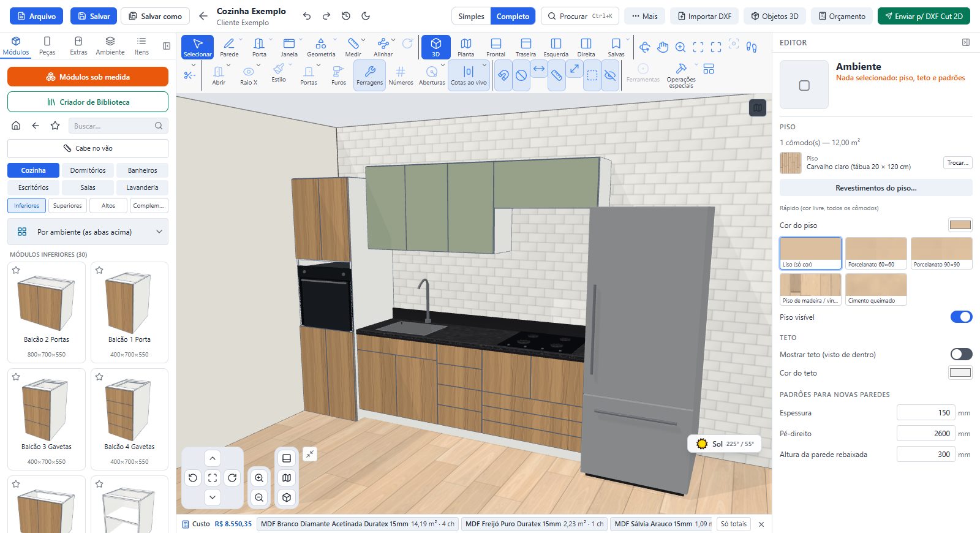This screenshot has width=980, height=533.
Task: Enable Mostrar teto switch
Action: [x=961, y=354]
